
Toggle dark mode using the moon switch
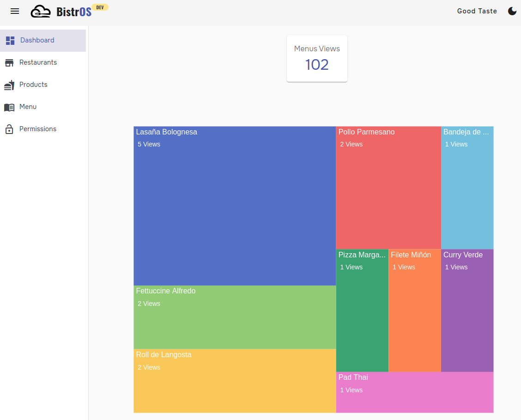click(512, 11)
